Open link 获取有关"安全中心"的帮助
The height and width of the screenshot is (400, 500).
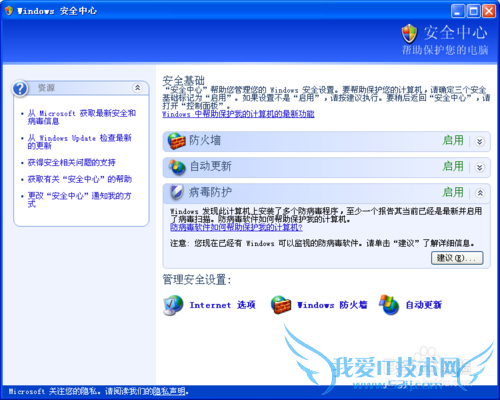(80, 179)
